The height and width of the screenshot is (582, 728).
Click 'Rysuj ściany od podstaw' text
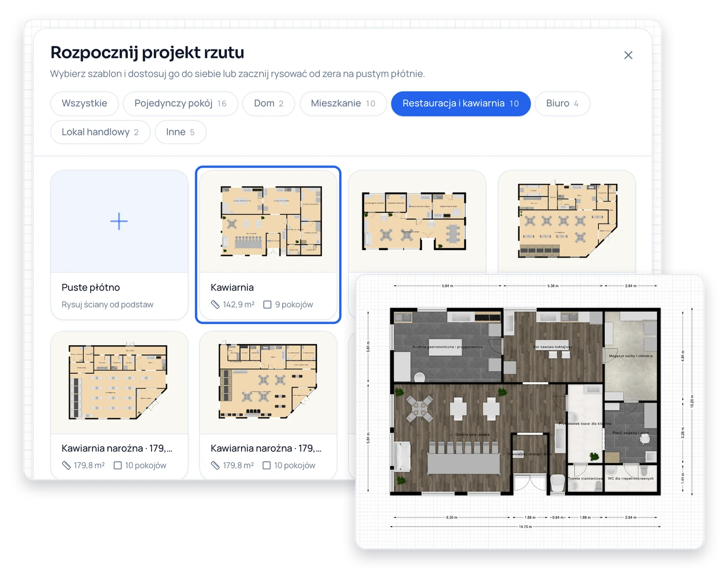tap(107, 305)
